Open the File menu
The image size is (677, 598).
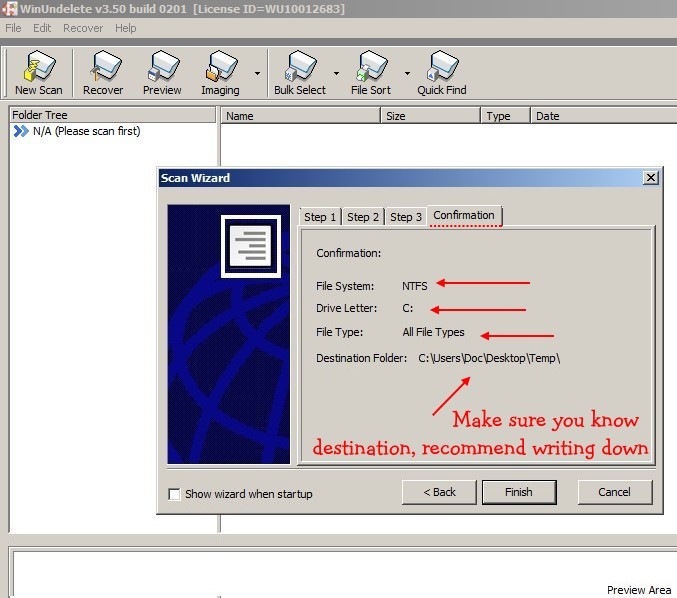(x=13, y=28)
